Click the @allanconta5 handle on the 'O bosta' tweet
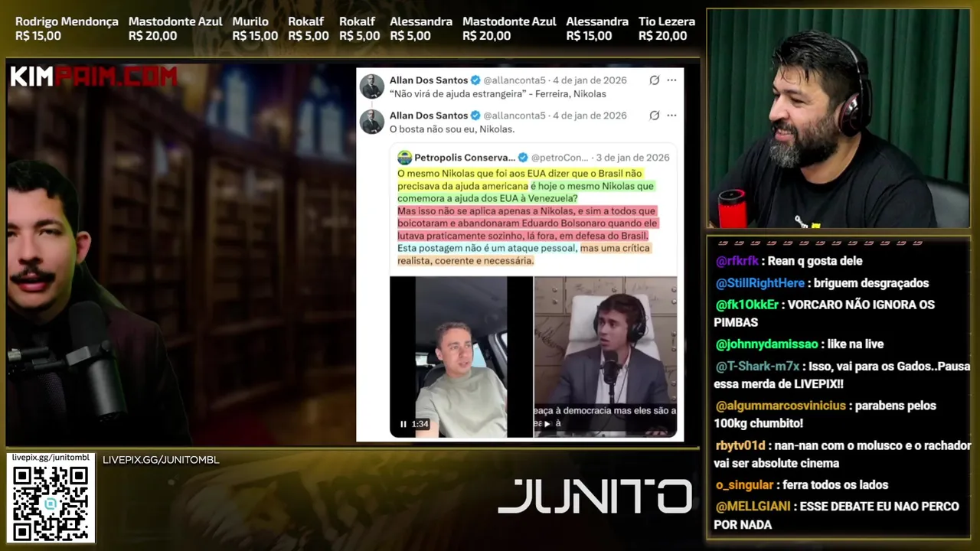 tap(514, 116)
